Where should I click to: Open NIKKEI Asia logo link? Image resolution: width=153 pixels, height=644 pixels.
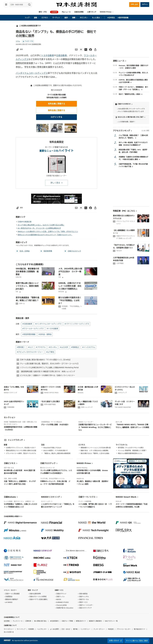[12, 538]
